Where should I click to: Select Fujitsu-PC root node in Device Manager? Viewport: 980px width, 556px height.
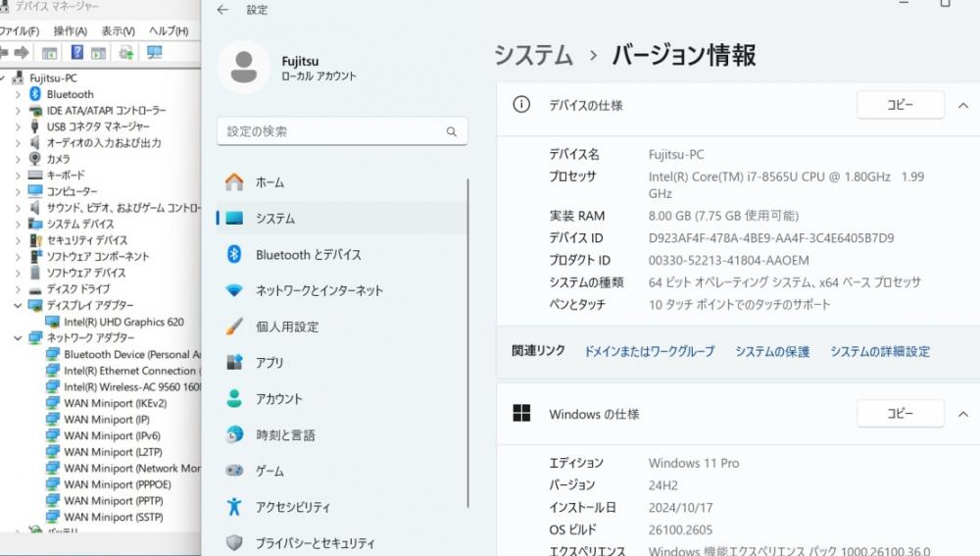(x=53, y=77)
